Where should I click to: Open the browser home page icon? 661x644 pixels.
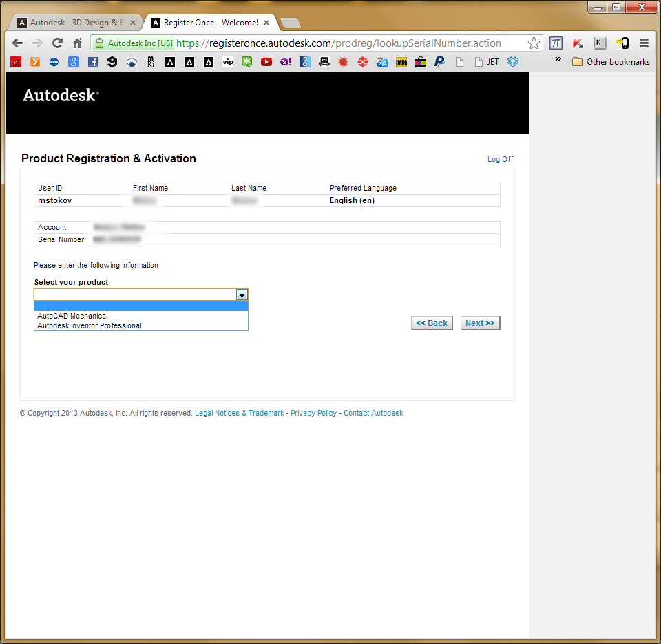77,43
